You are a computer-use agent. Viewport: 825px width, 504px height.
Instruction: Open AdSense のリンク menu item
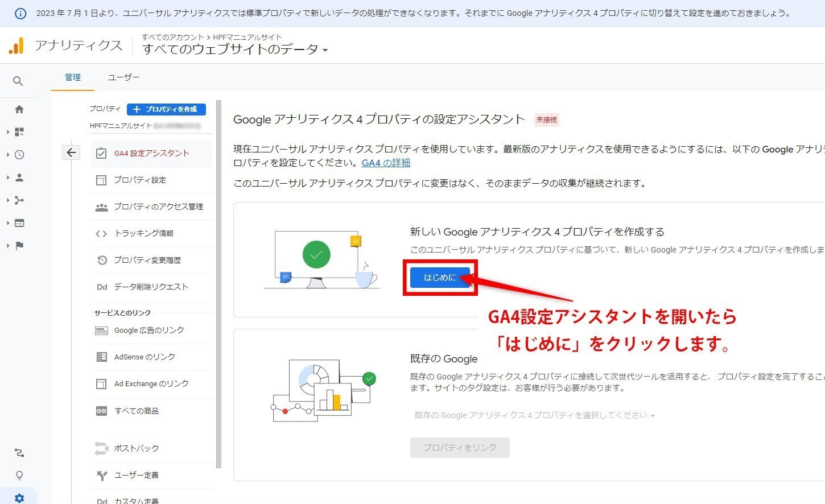tap(151, 357)
